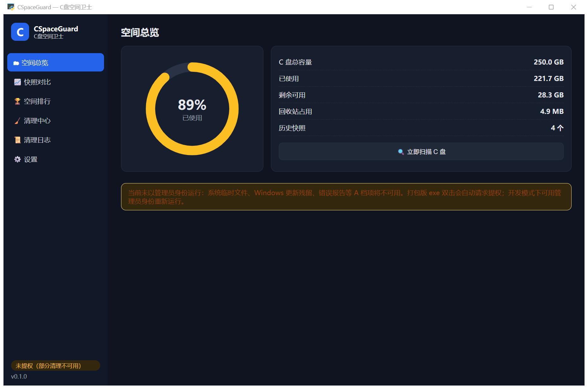588x389 pixels.
Task: Open the 设置 page
Action: [x=56, y=159]
